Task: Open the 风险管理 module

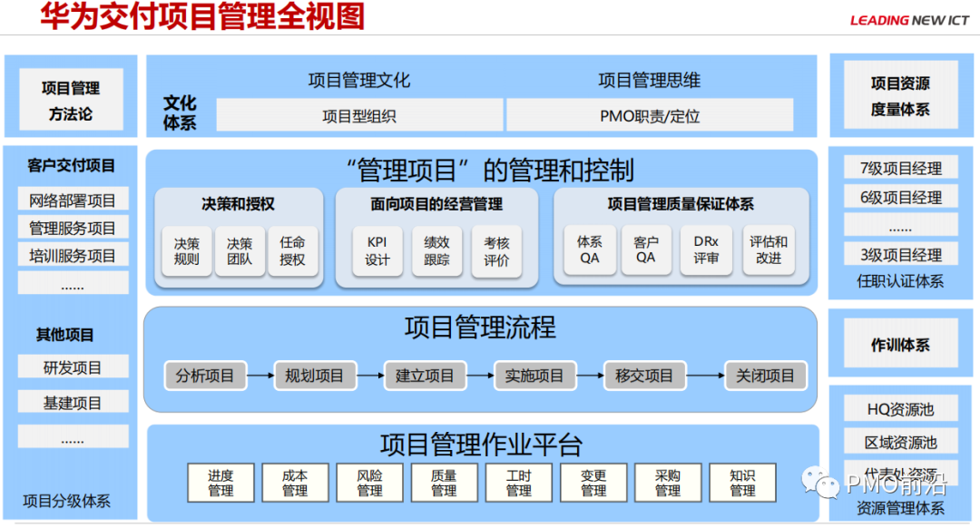Action: tap(369, 482)
